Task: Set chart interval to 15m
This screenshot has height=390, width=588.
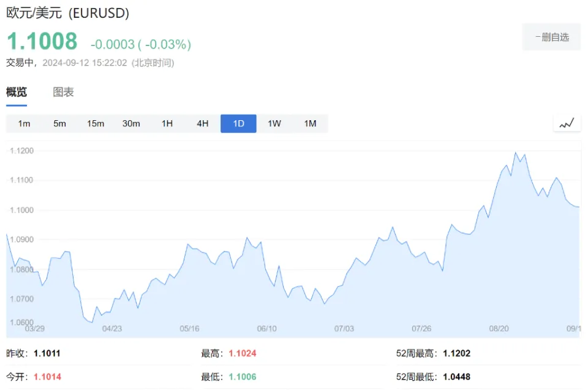Action: coord(95,124)
